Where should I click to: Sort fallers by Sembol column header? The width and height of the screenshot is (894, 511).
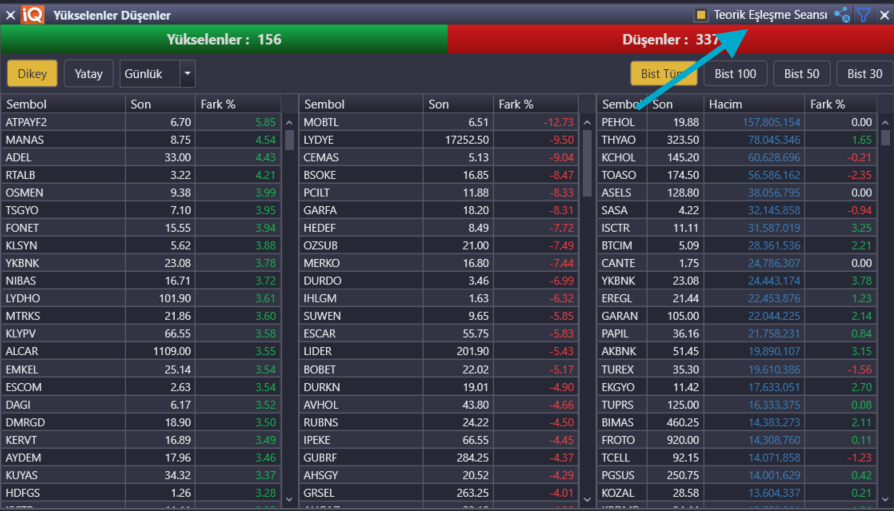click(x=361, y=104)
